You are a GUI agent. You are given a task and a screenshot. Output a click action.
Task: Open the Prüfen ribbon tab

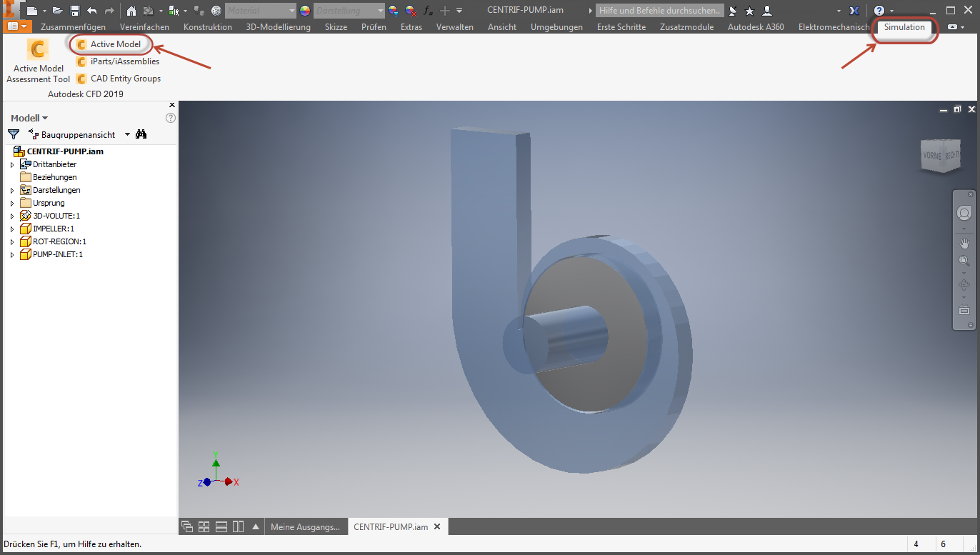point(374,27)
